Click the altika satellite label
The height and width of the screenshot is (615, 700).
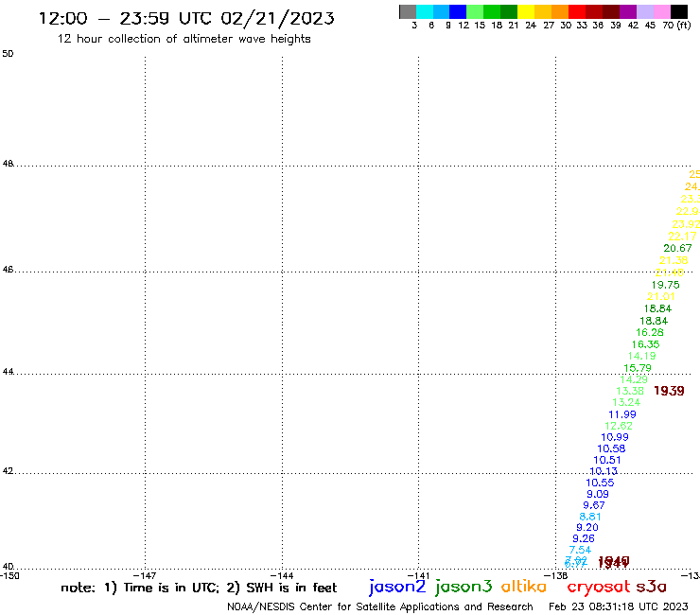[524, 587]
